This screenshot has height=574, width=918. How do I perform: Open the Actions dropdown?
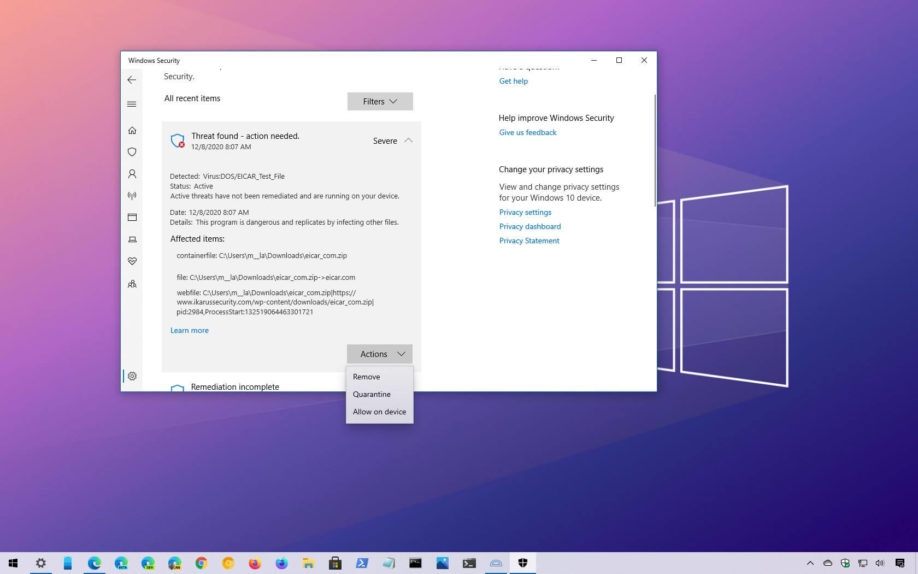pyautogui.click(x=380, y=354)
